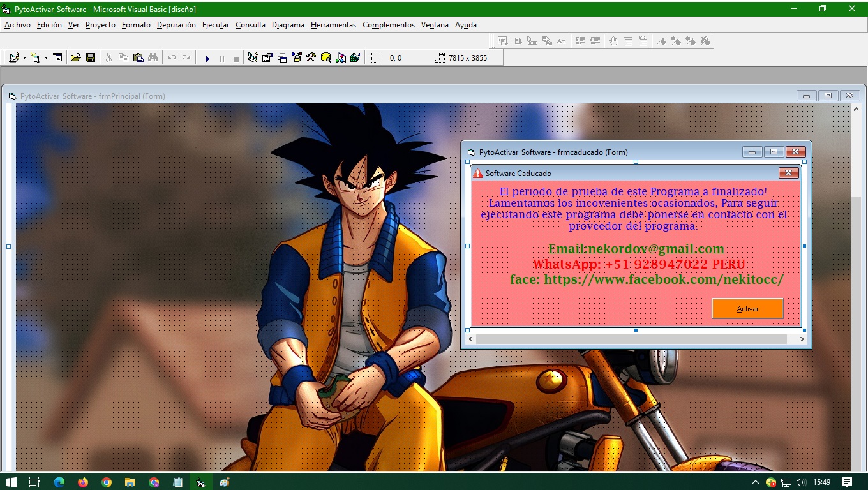Open the Archivo menu
This screenshot has width=868, height=490.
coord(17,25)
